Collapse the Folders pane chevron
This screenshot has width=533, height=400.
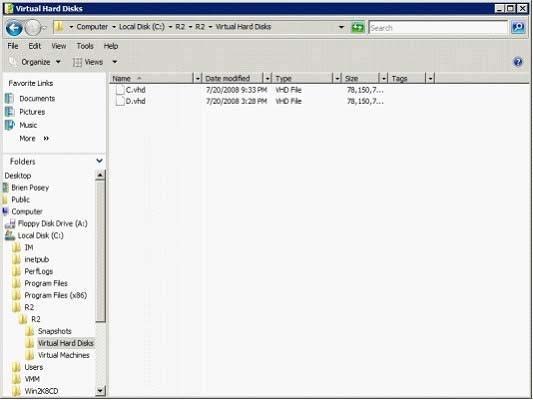click(100, 160)
